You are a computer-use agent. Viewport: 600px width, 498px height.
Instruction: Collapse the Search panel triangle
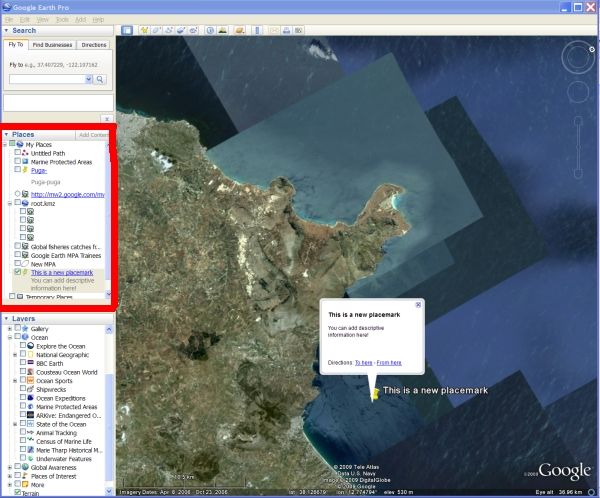6,30
